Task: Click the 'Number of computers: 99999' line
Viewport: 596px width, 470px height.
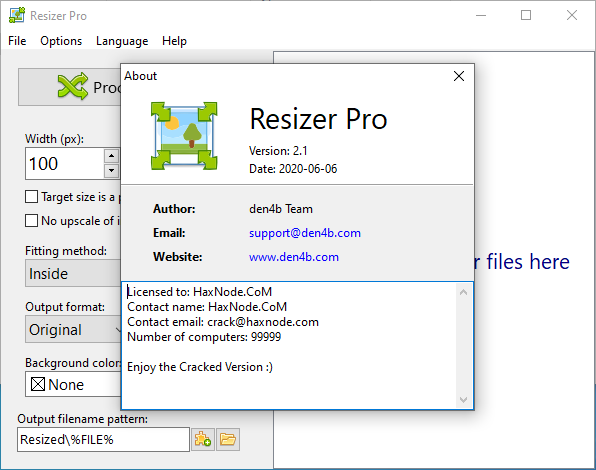Action: click(204, 337)
